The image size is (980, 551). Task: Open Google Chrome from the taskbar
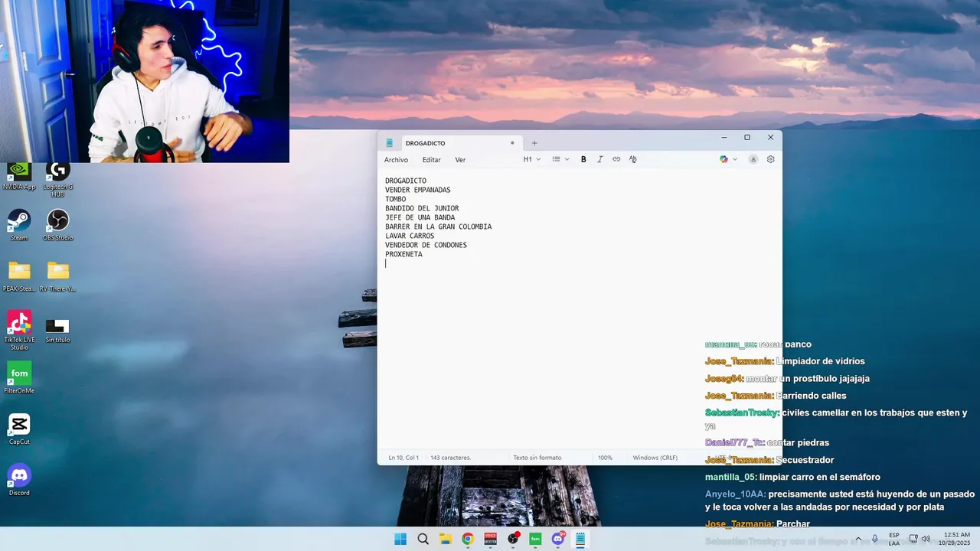(468, 539)
